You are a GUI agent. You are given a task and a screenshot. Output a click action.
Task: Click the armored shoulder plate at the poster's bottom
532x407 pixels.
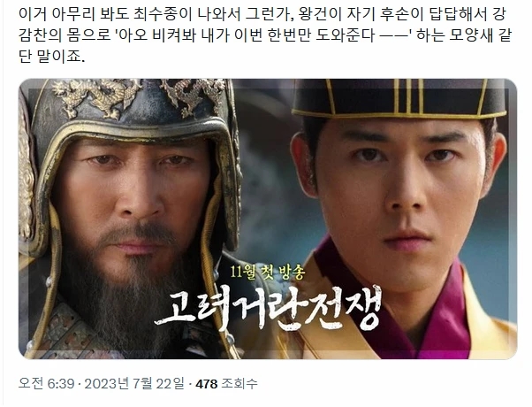point(68,331)
